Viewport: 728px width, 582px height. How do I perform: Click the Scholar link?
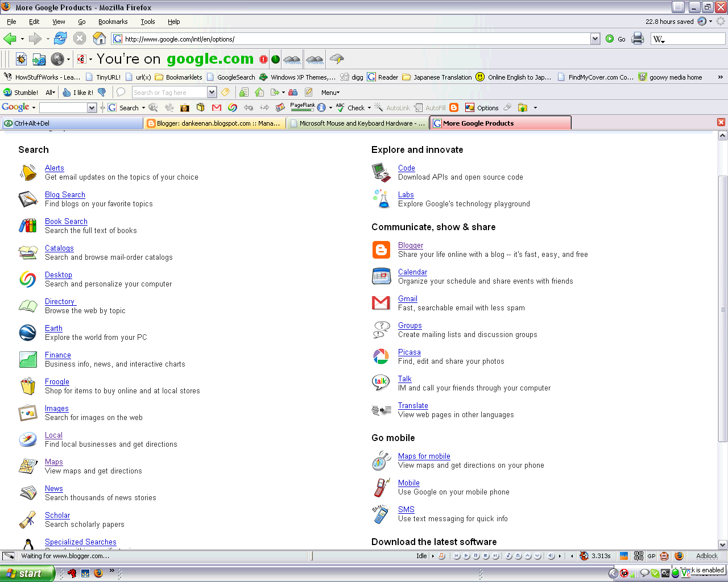tap(57, 515)
